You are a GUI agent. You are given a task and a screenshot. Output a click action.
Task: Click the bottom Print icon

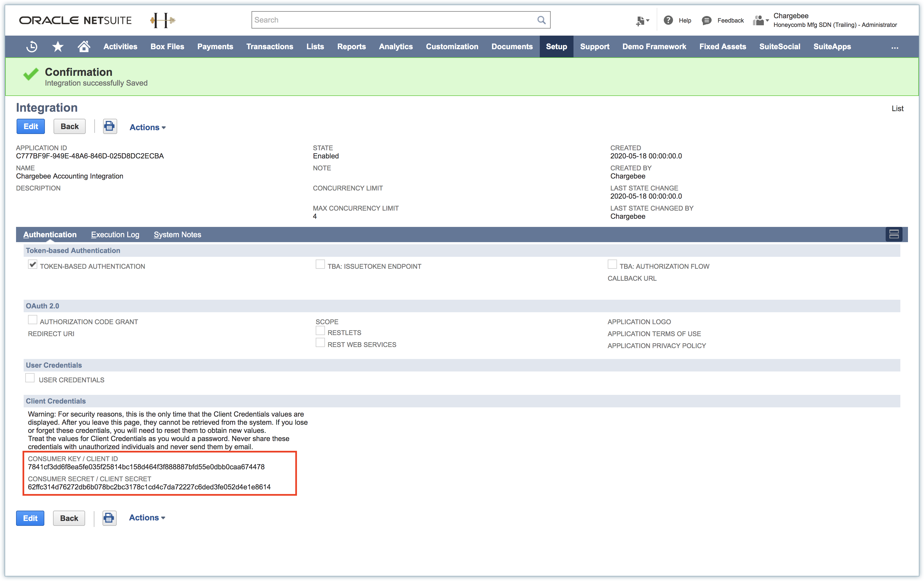coord(109,518)
